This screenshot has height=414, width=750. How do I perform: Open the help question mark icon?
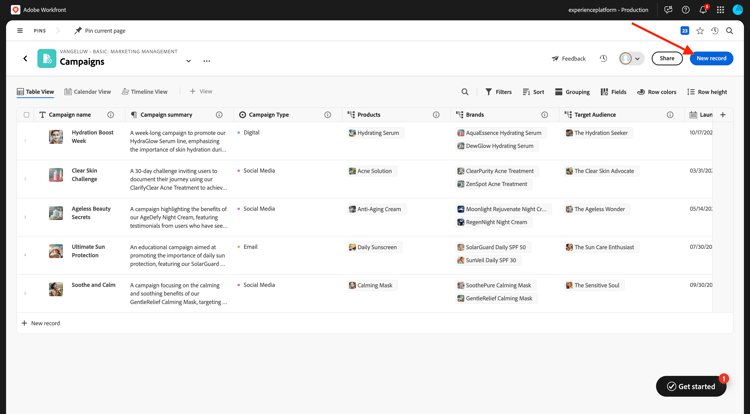685,10
